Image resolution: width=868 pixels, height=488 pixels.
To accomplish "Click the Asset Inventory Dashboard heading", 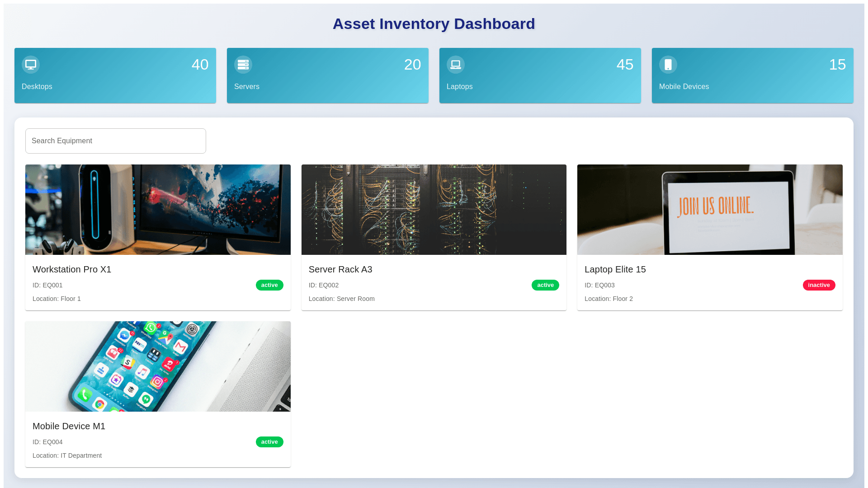I will [434, 24].
